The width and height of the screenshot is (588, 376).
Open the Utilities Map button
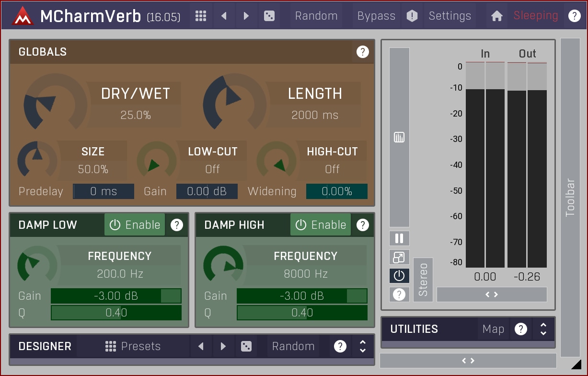(494, 329)
